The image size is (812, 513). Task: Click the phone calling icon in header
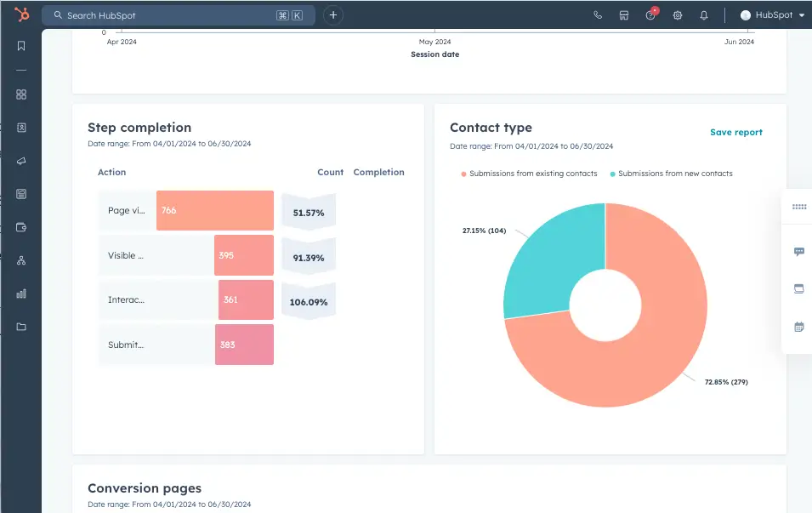(598, 15)
